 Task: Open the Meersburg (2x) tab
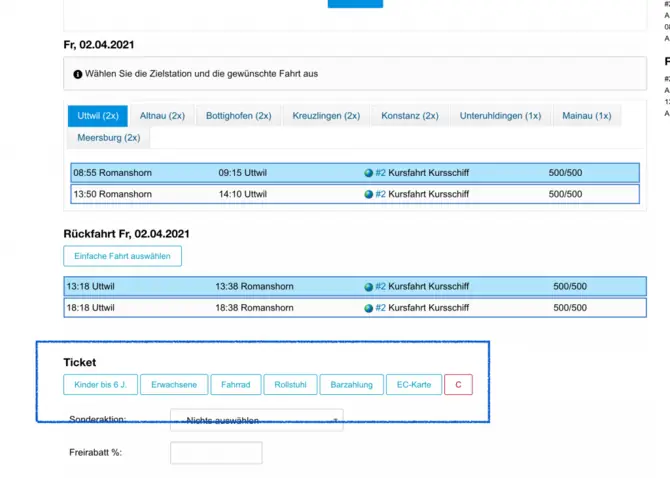tap(108, 137)
